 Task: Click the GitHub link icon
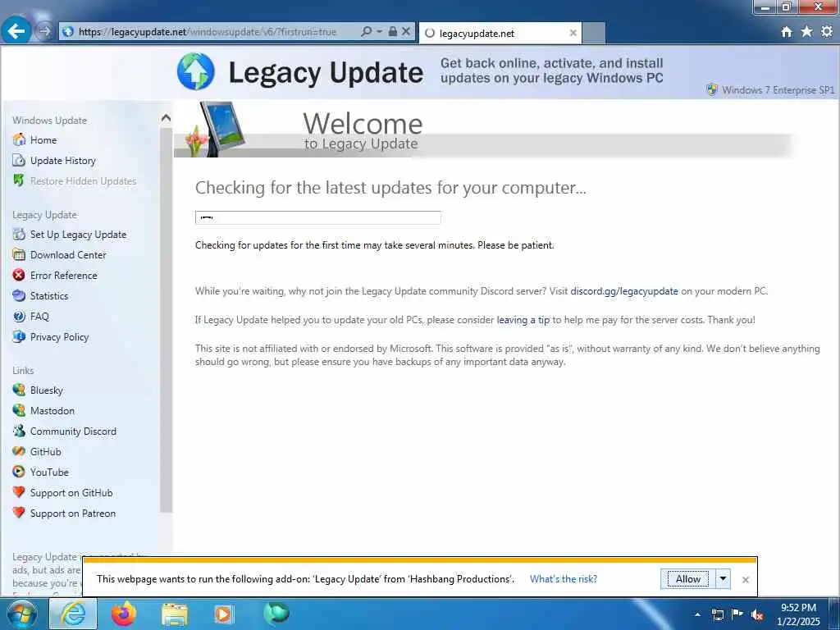(19, 452)
